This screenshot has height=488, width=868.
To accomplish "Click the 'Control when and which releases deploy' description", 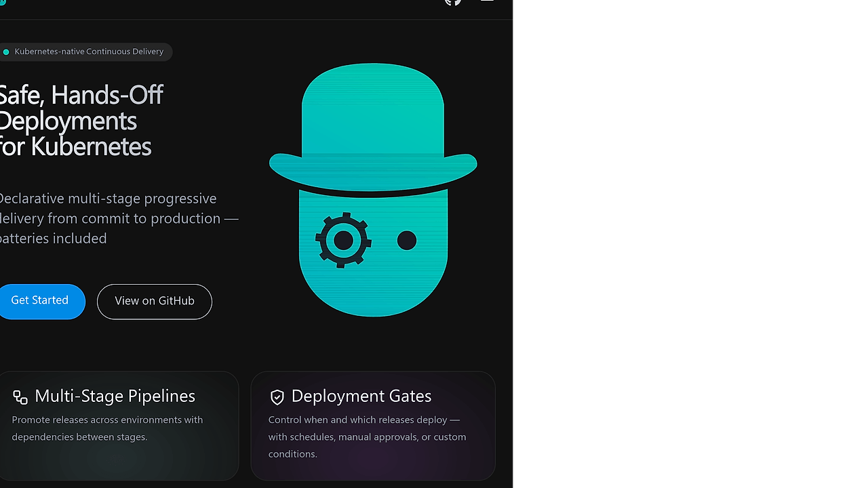I will [x=367, y=436].
